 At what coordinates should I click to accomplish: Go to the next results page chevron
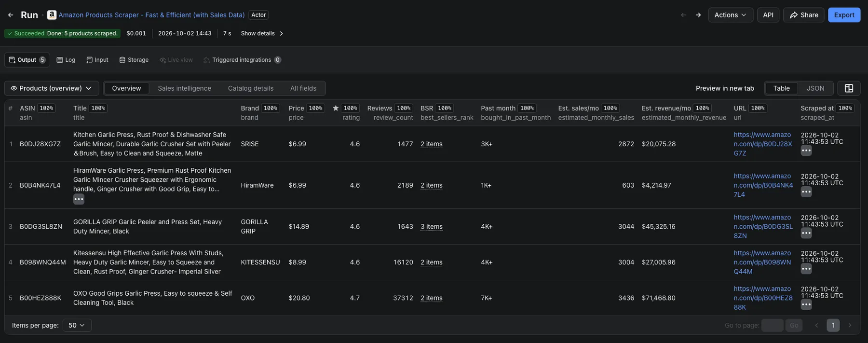point(850,325)
